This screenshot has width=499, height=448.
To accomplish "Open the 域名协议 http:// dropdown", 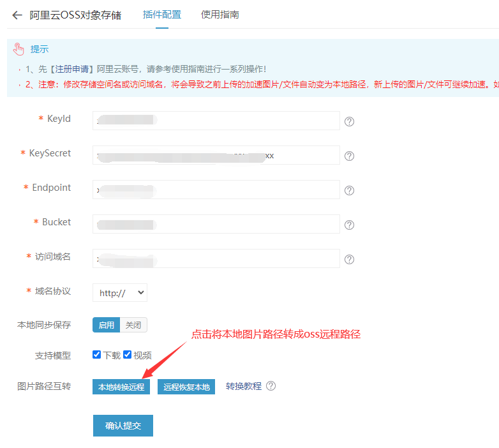I will pos(120,293).
